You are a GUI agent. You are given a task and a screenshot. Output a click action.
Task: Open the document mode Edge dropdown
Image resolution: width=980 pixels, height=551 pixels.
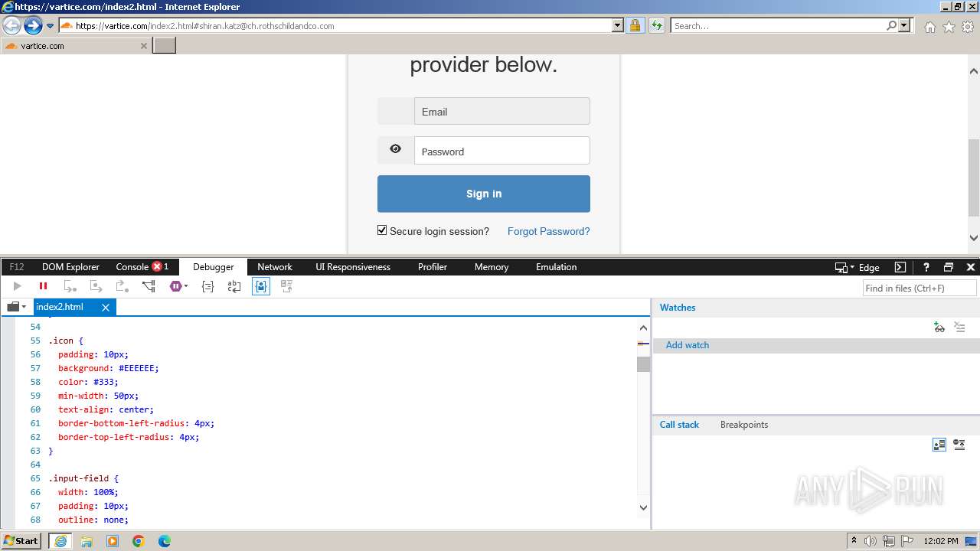857,267
